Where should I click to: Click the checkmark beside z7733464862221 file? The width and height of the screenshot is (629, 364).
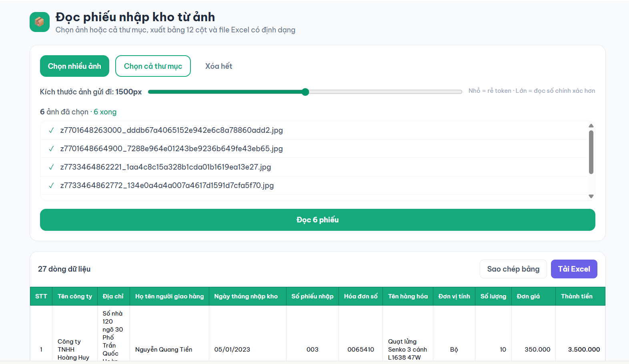point(51,167)
